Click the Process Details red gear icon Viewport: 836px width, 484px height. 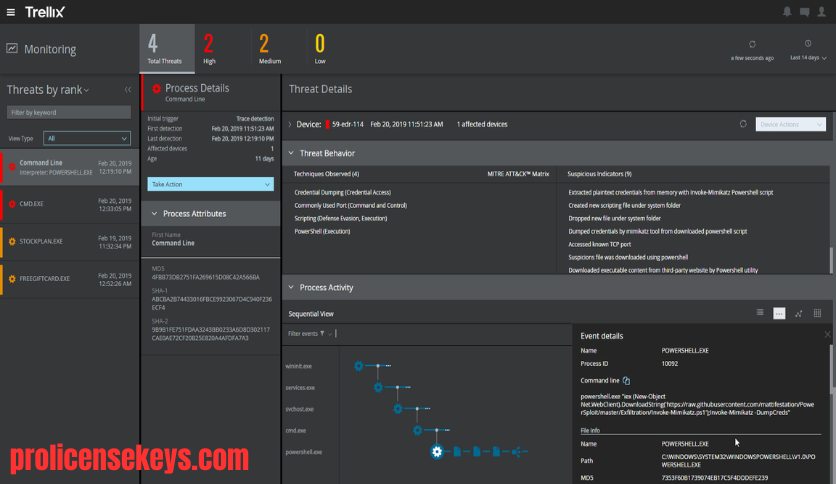click(x=156, y=88)
